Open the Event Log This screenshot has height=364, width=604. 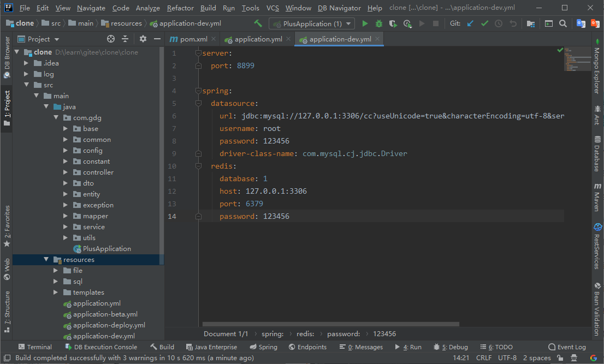[x=567, y=347]
